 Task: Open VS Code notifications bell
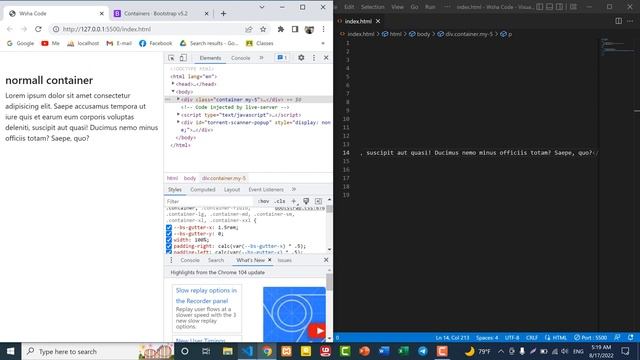tap(631, 338)
